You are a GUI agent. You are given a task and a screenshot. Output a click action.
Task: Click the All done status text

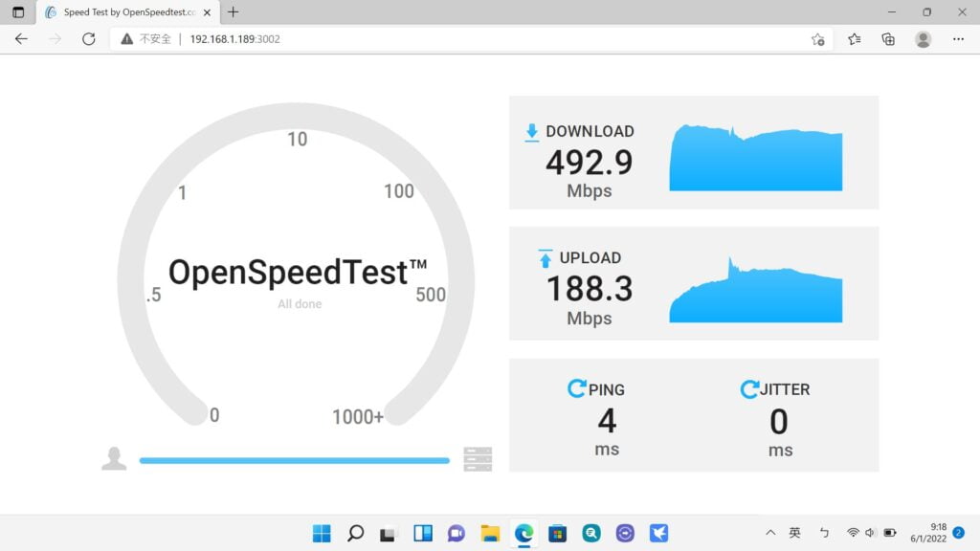tap(300, 304)
